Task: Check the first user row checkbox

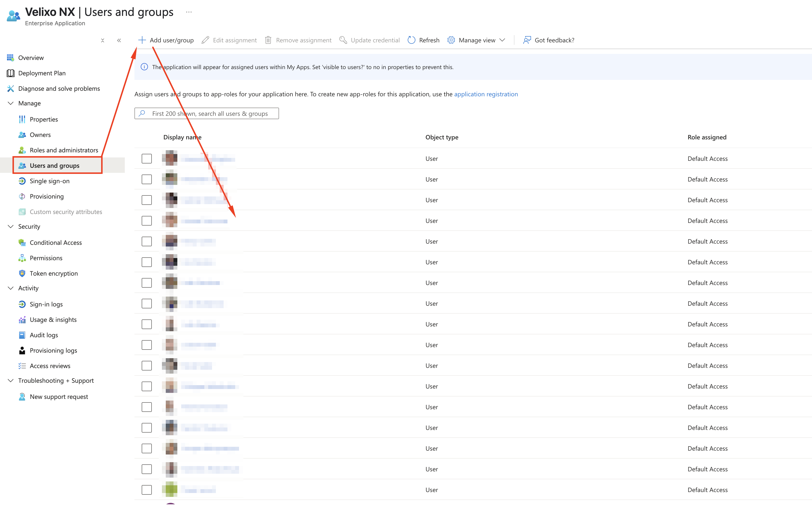Action: pos(146,158)
